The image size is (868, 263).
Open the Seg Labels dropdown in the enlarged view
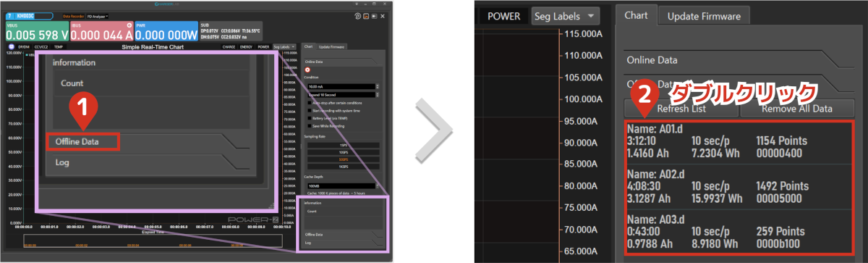click(x=565, y=14)
